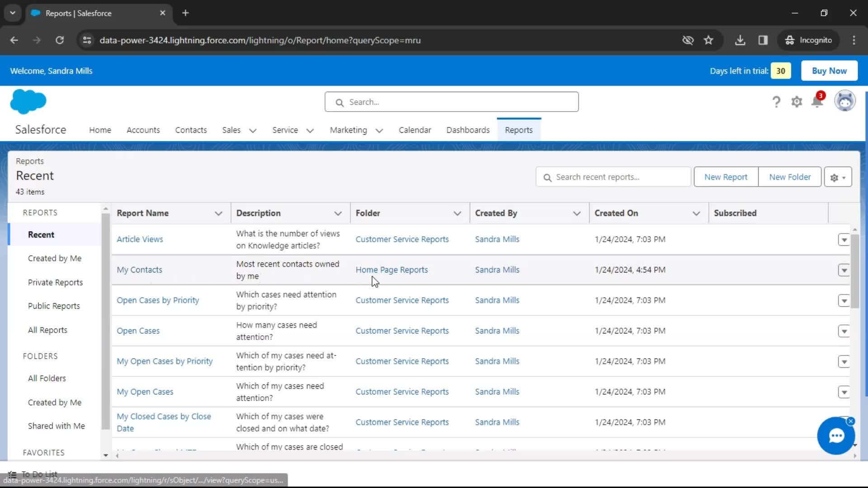The height and width of the screenshot is (488, 868).
Task: Open the Setup gear icon in header
Action: coord(797,102)
